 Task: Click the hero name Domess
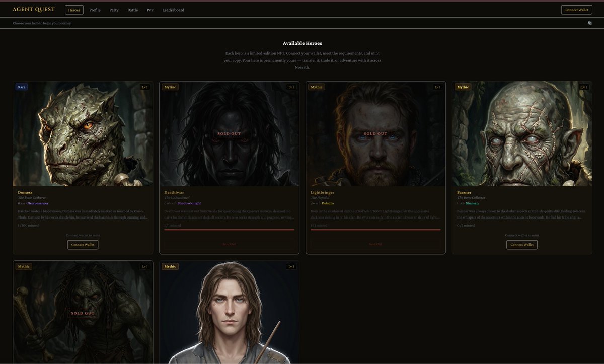pyautogui.click(x=25, y=192)
